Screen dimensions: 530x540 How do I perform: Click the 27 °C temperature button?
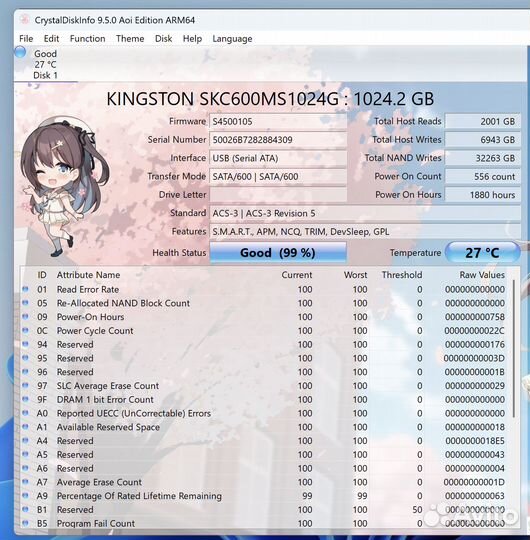coord(482,253)
